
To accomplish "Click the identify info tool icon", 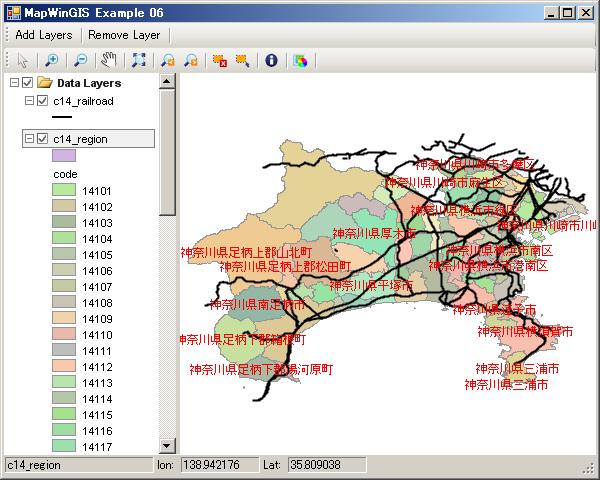I will pyautogui.click(x=270, y=60).
